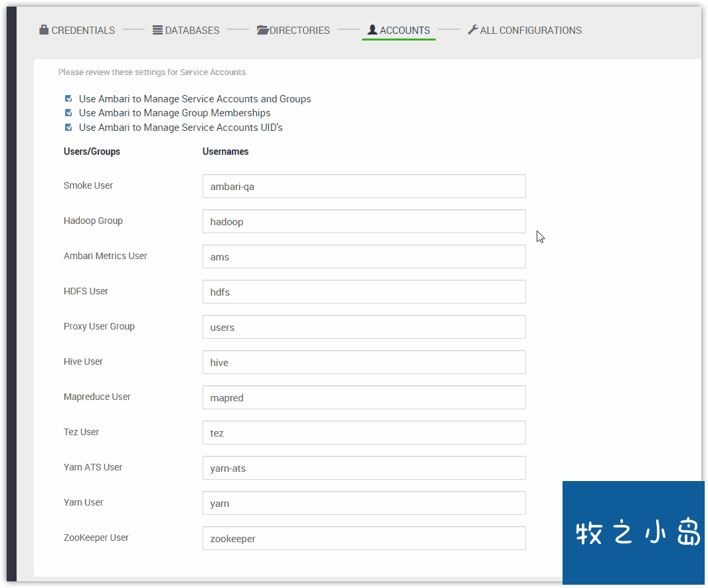Click the ZooKeeper User field
Image resolution: width=708 pixels, height=588 pixels.
click(x=364, y=538)
